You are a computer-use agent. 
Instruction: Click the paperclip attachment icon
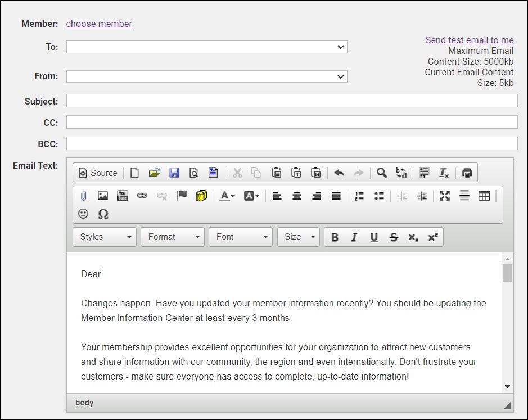83,196
